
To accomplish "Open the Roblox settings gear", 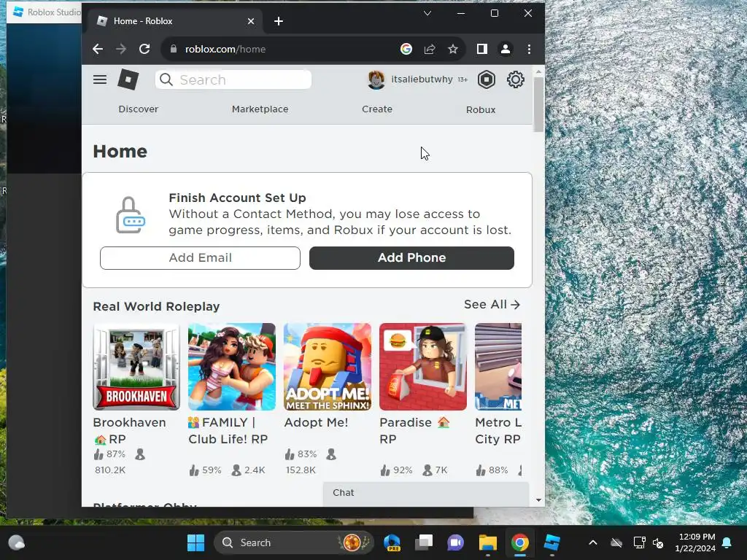I will [516, 79].
